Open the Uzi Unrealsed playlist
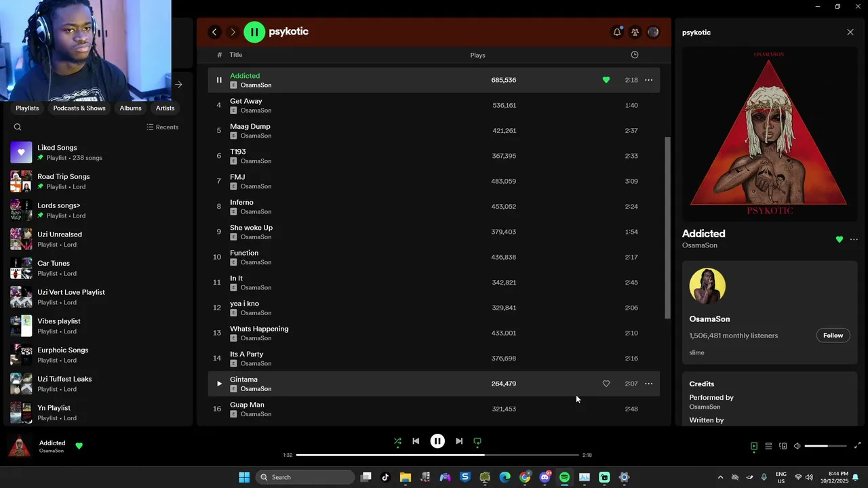 coord(95,239)
